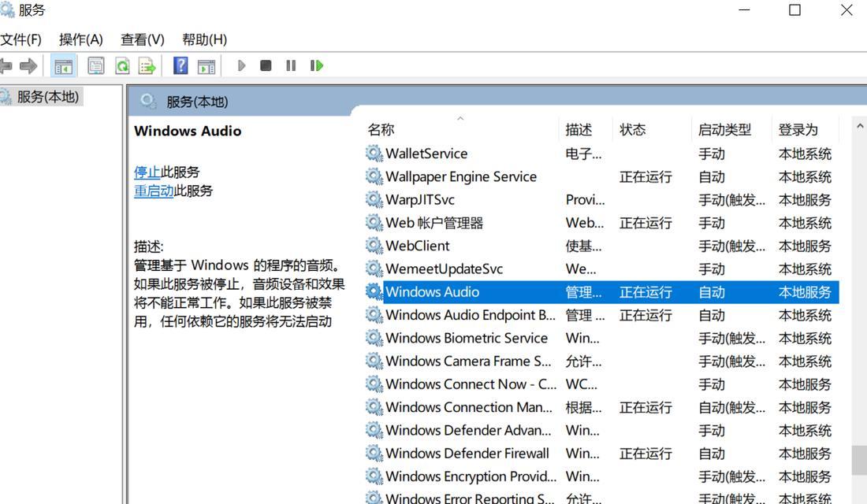Image resolution: width=867 pixels, height=504 pixels.
Task: Select Windows Connection Man... row
Action: (469, 407)
